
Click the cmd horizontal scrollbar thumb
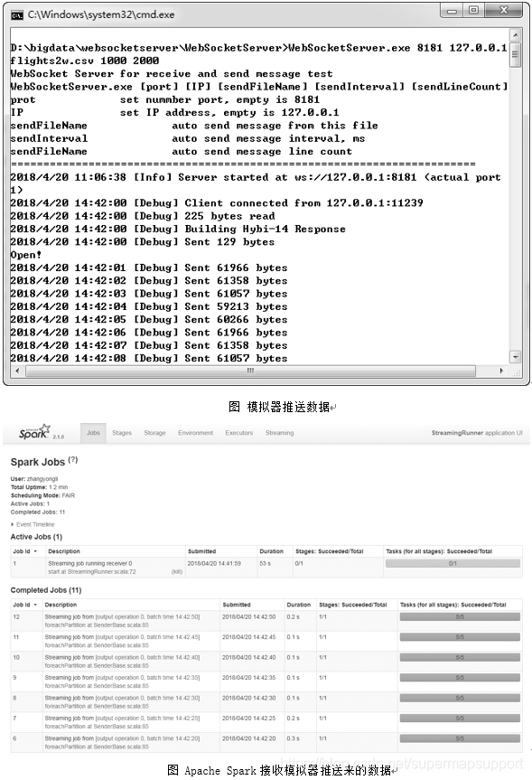point(250,371)
